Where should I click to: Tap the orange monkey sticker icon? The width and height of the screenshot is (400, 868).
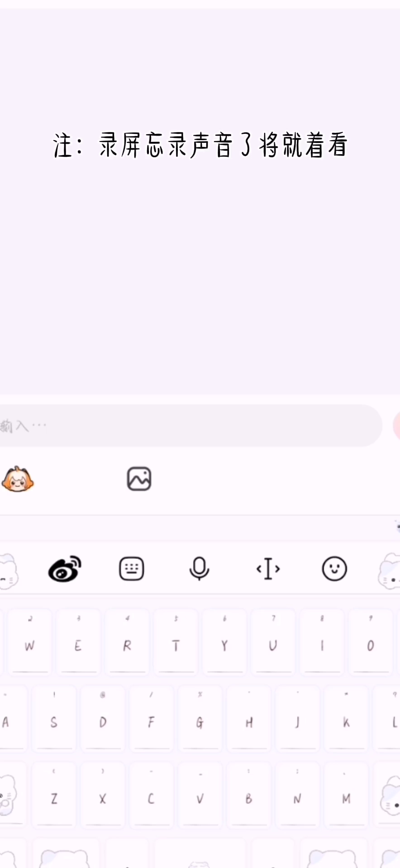[x=18, y=479]
